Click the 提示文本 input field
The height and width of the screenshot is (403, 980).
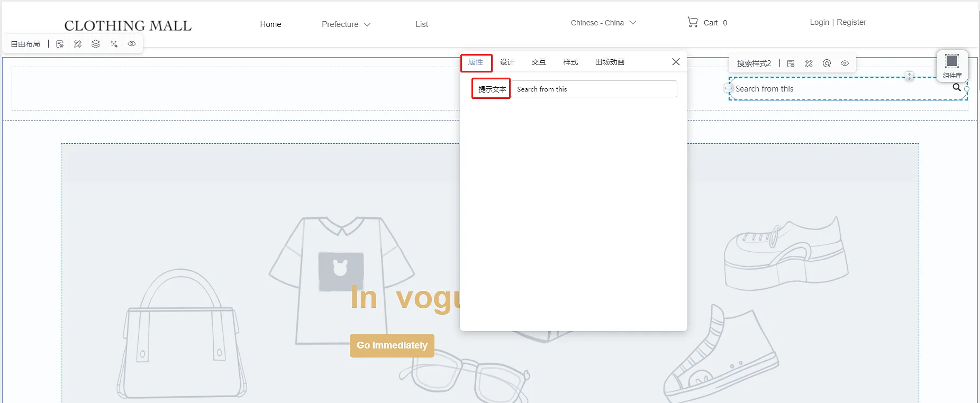[594, 89]
